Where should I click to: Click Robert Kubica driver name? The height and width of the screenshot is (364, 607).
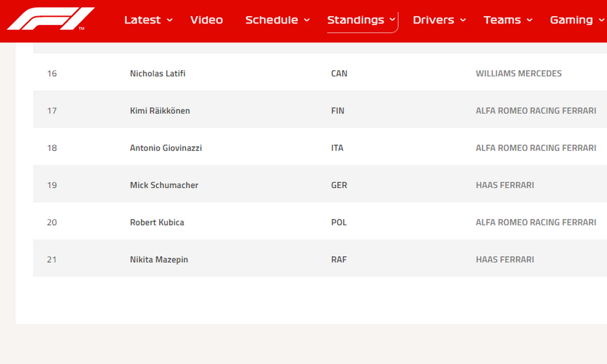coord(157,222)
